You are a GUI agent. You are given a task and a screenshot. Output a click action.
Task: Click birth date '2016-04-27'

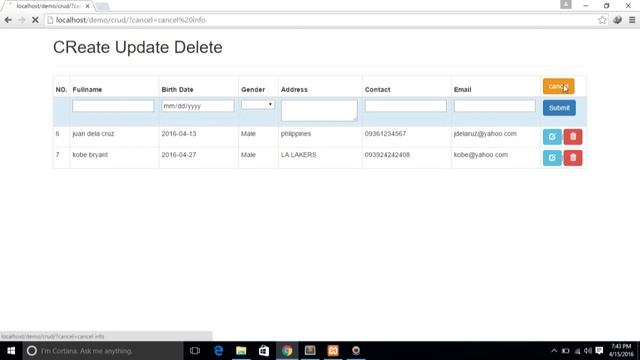[x=178, y=155]
